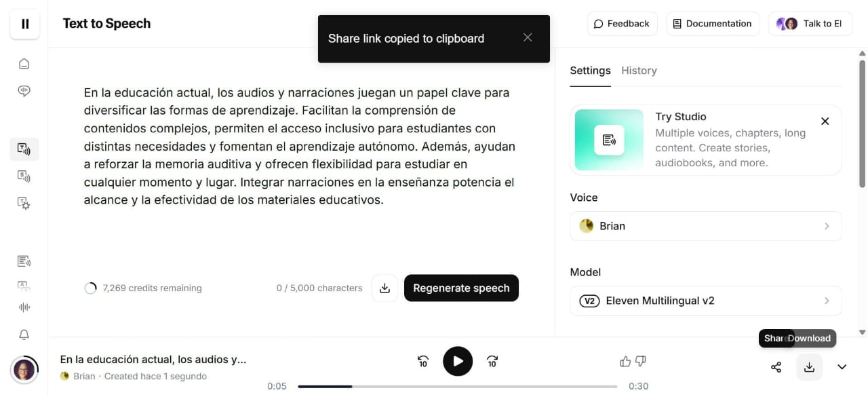Image resolution: width=868 pixels, height=397 pixels.
Task: Switch to the Speech to Speech tool
Action: 24,176
